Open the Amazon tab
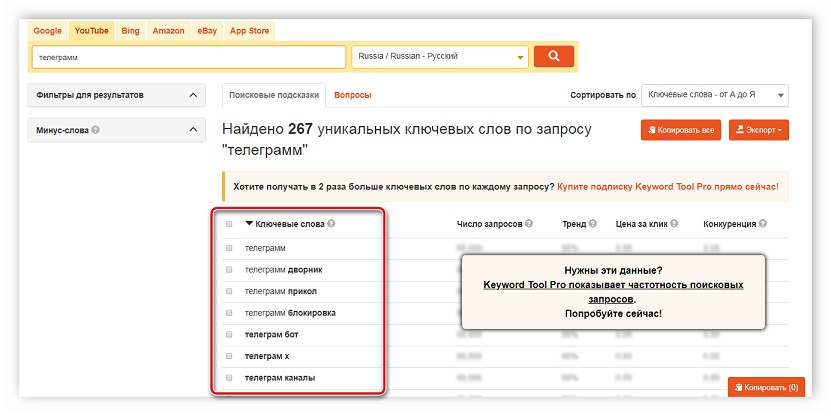Image resolution: width=831 pixels, height=416 pixels. [169, 31]
